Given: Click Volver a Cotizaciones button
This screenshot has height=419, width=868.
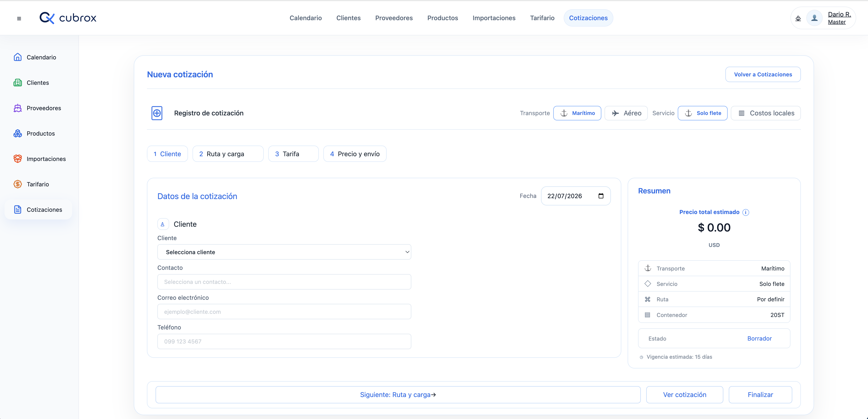Looking at the screenshot, I should [x=763, y=74].
